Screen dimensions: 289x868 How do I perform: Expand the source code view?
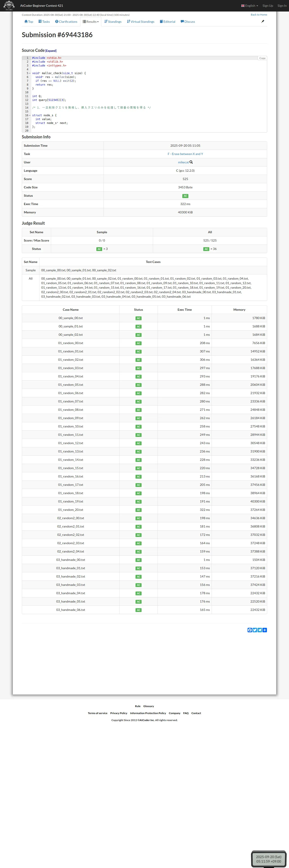click(x=51, y=51)
